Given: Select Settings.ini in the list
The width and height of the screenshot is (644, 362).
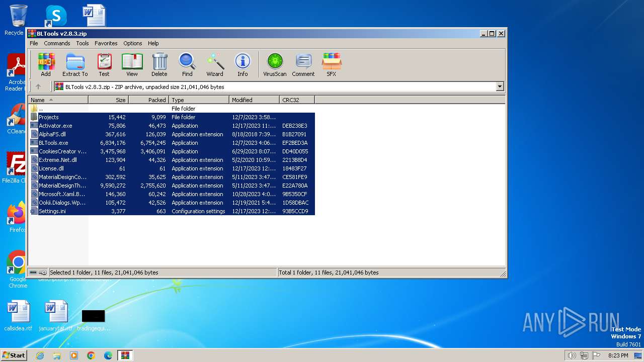Looking at the screenshot, I should 172,211.
